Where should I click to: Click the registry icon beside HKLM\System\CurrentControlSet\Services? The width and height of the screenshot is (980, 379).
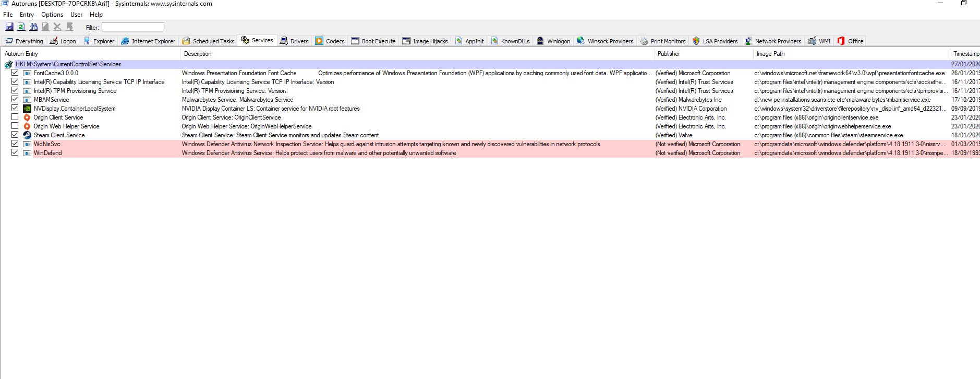point(8,64)
